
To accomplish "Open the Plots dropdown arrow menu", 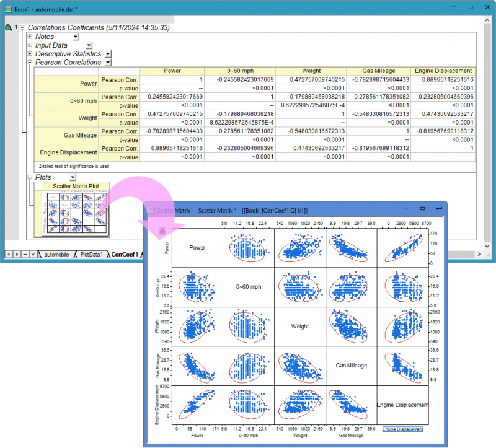I will 73,177.
